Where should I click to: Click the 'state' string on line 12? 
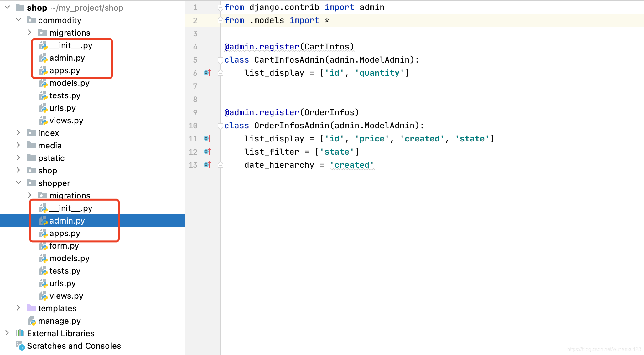pyautogui.click(x=337, y=152)
